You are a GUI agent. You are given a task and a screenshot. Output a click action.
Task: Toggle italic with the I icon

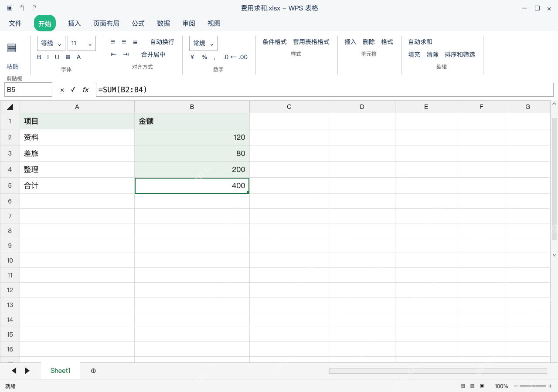(48, 57)
